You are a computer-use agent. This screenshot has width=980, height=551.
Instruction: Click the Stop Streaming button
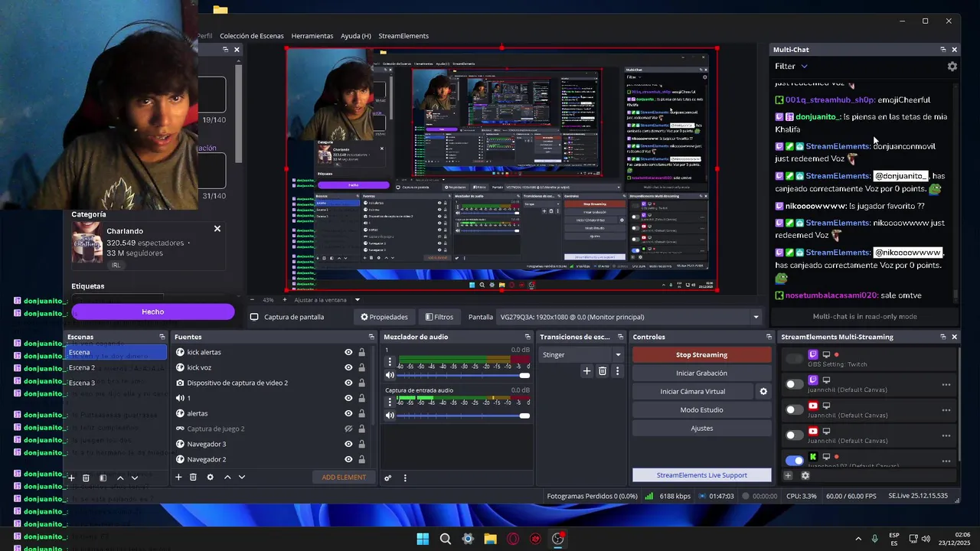tap(702, 355)
